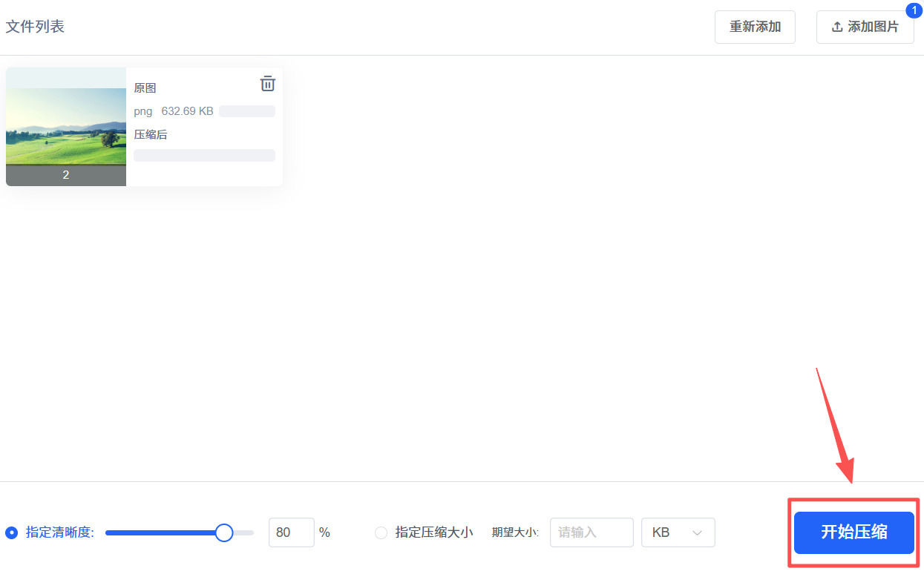Click the 期望大小 input field
This screenshot has width=924, height=574.
click(592, 532)
